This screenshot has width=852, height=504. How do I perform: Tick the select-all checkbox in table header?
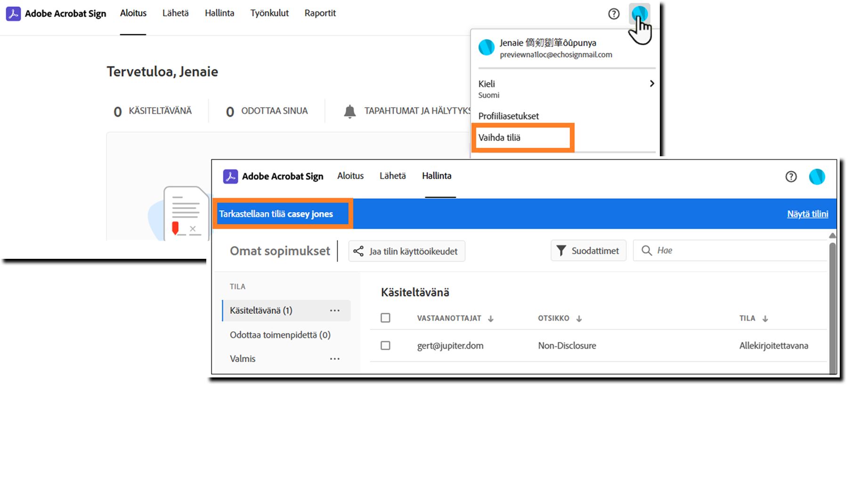[x=385, y=318]
